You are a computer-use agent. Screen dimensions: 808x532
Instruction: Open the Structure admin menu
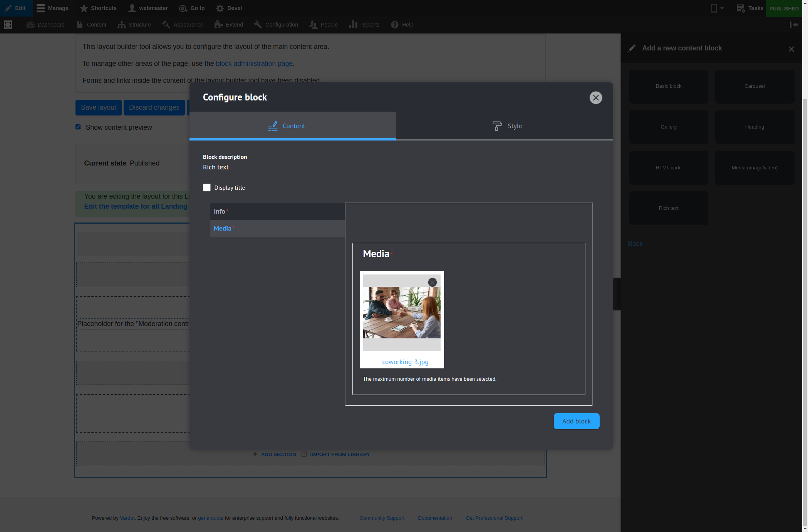click(x=134, y=25)
